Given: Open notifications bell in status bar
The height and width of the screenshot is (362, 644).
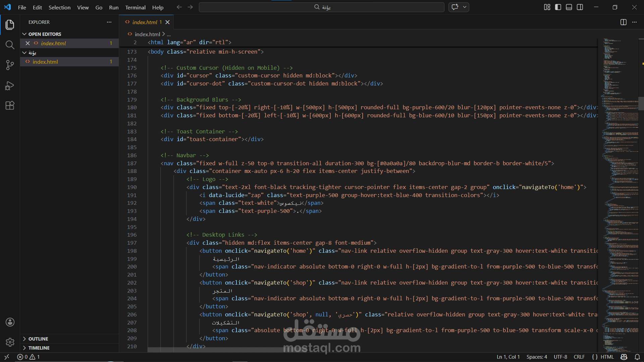Looking at the screenshot, I should click(637, 357).
